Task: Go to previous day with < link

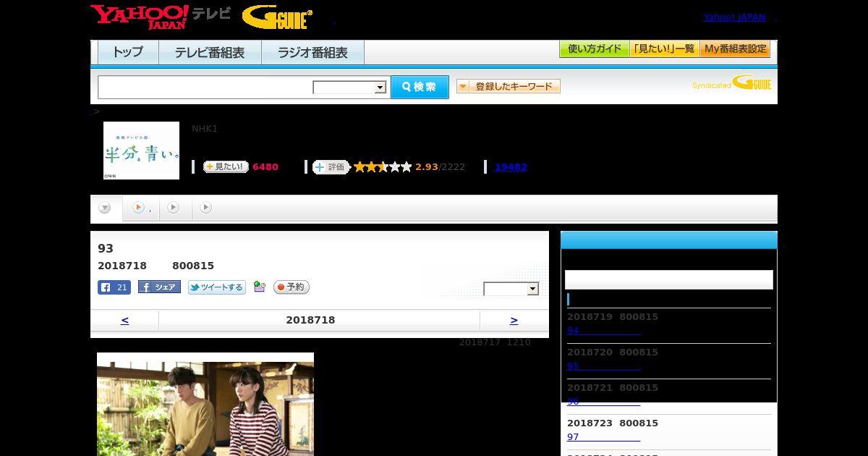Action: point(124,320)
